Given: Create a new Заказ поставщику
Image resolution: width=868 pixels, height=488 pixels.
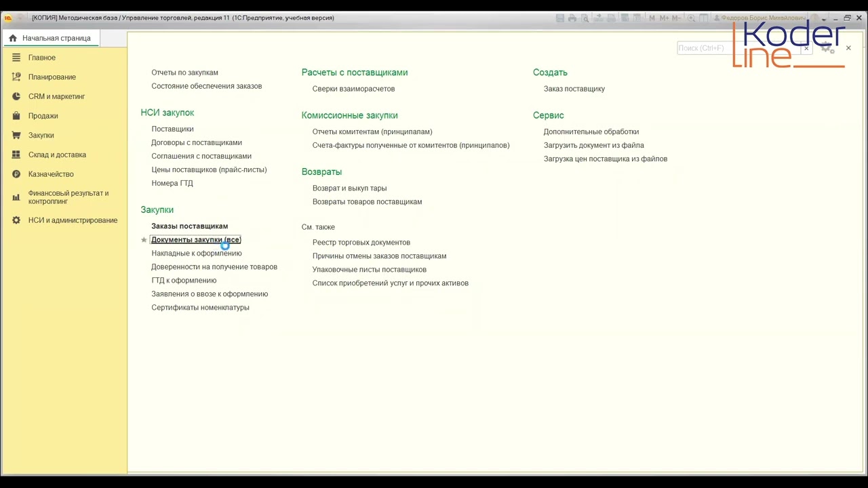Looking at the screenshot, I should point(574,89).
